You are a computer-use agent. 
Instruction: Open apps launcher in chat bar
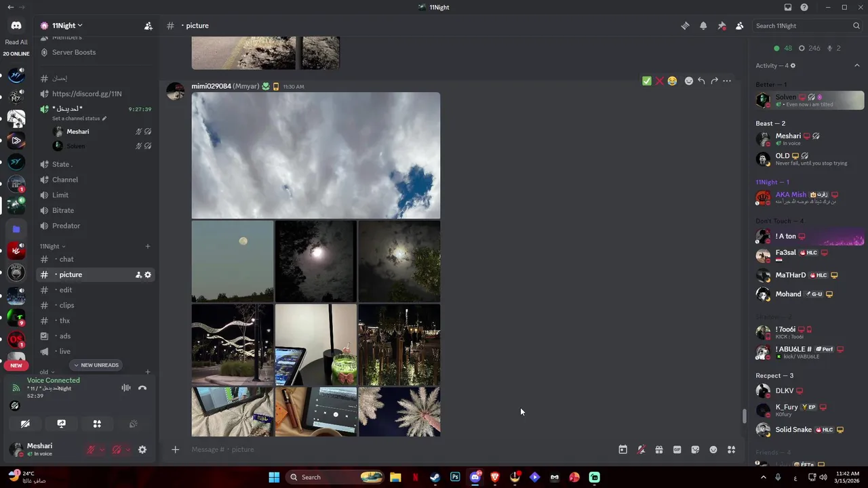pos(731,449)
